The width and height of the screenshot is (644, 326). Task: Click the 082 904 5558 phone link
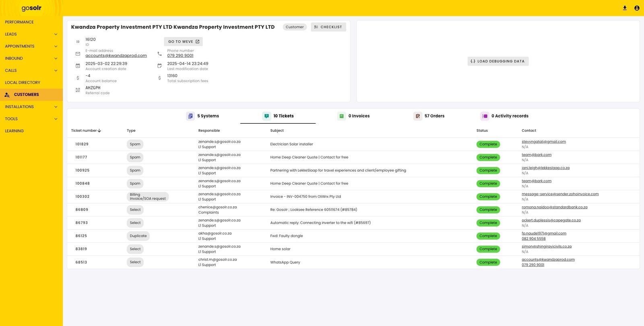534,239
